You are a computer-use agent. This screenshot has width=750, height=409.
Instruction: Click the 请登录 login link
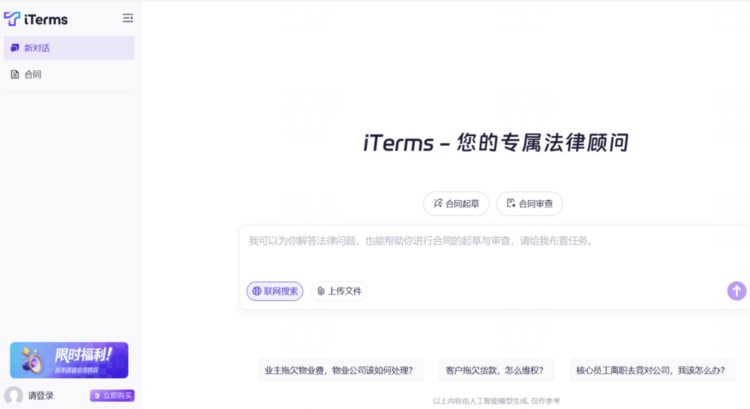tap(41, 396)
